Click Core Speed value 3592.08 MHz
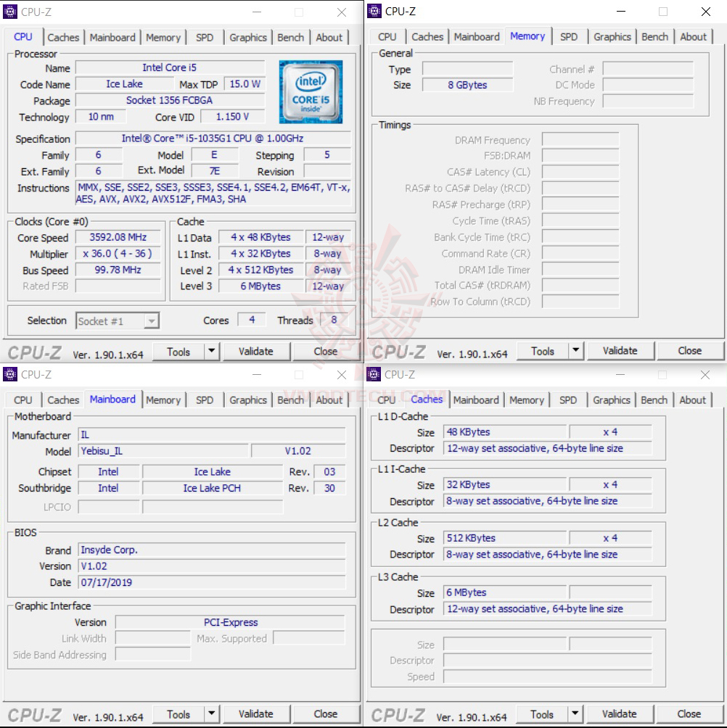 pos(118,237)
